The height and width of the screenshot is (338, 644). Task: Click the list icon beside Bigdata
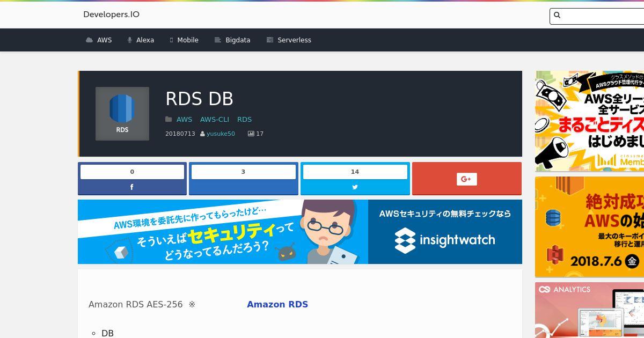[218, 40]
